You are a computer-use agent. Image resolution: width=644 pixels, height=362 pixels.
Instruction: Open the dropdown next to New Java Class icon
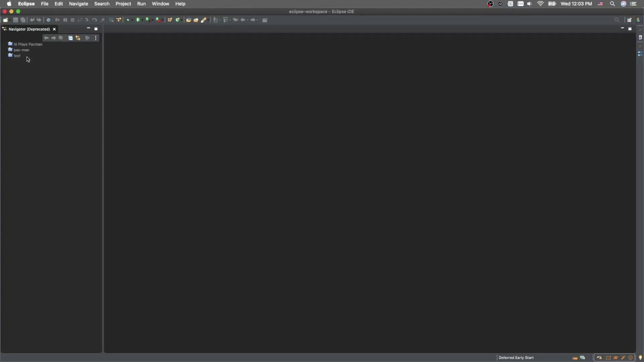pos(182,20)
